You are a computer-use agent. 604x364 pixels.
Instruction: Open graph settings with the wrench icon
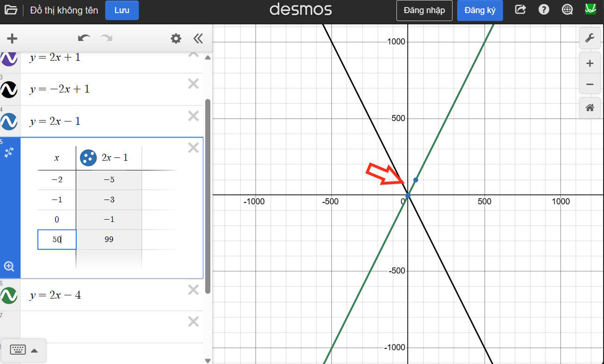point(590,38)
